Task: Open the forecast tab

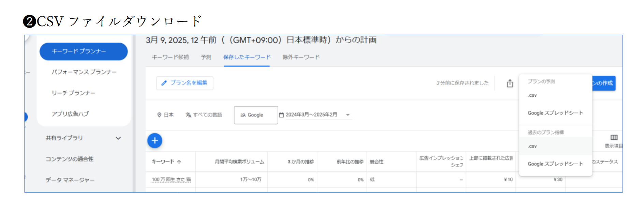Action: [206, 57]
